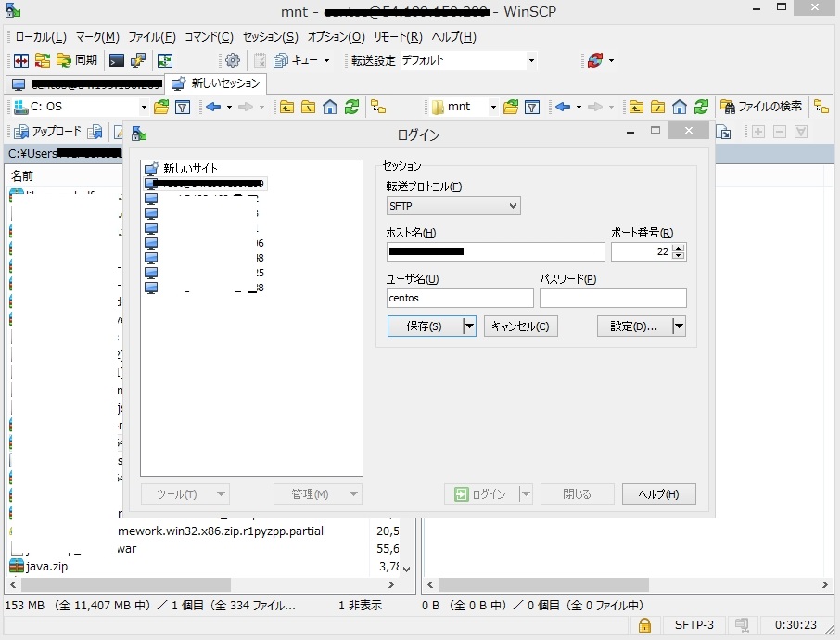
Task: Open the terminal console icon
Action: point(116,60)
